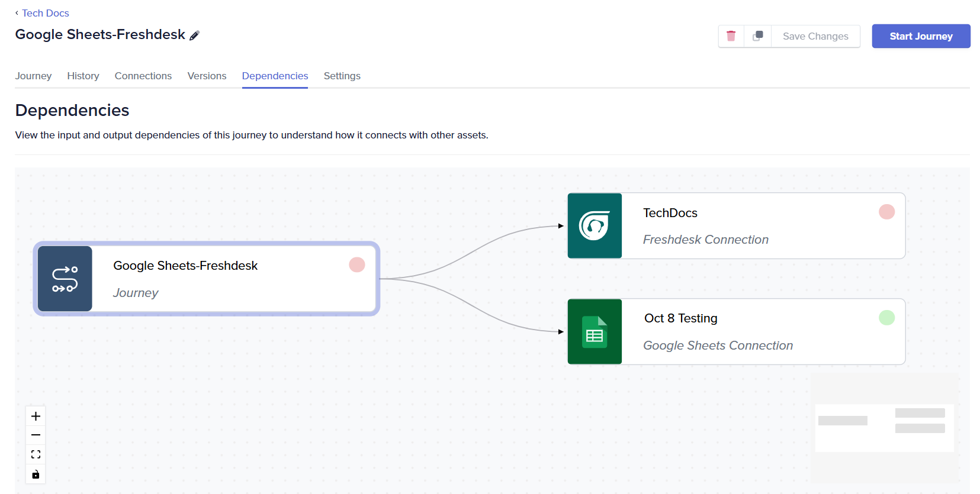
Task: Click the journey route icon in node
Action: 65,279
